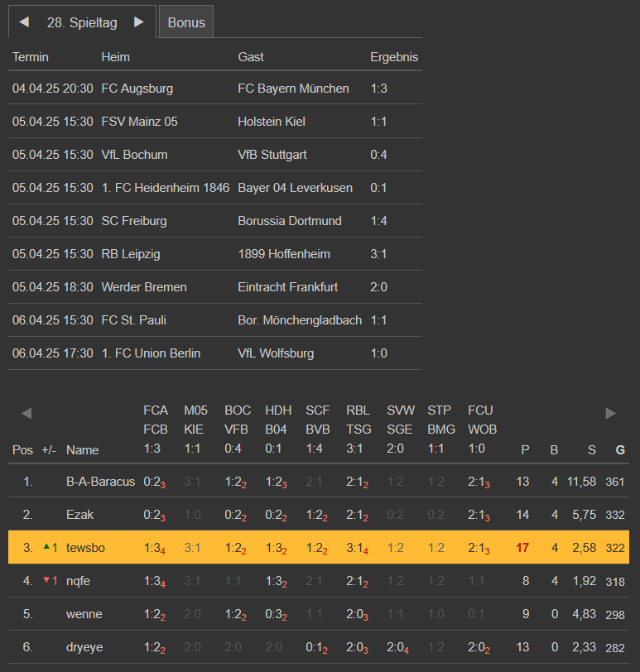Viewport: 640px width, 672px height.
Task: Click the Name column header
Action: pos(82,450)
